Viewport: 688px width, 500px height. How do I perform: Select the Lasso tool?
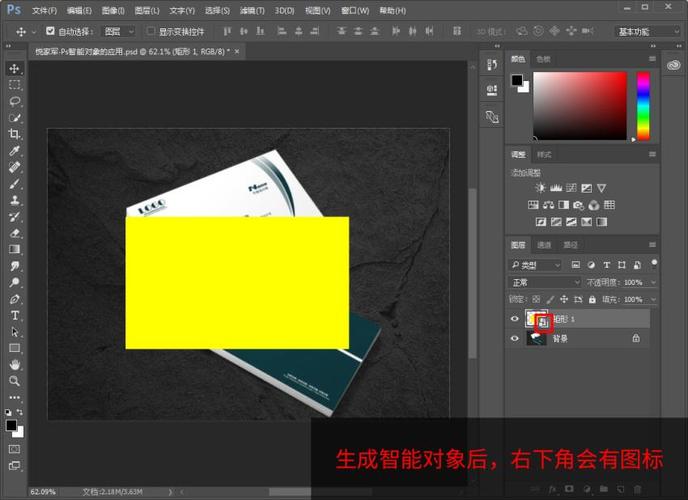tap(14, 101)
